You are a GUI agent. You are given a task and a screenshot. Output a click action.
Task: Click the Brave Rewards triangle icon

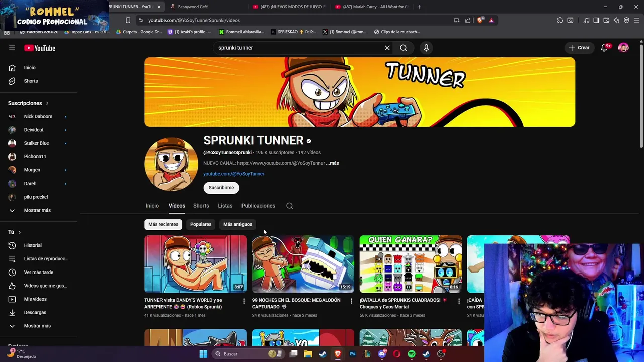point(491,20)
